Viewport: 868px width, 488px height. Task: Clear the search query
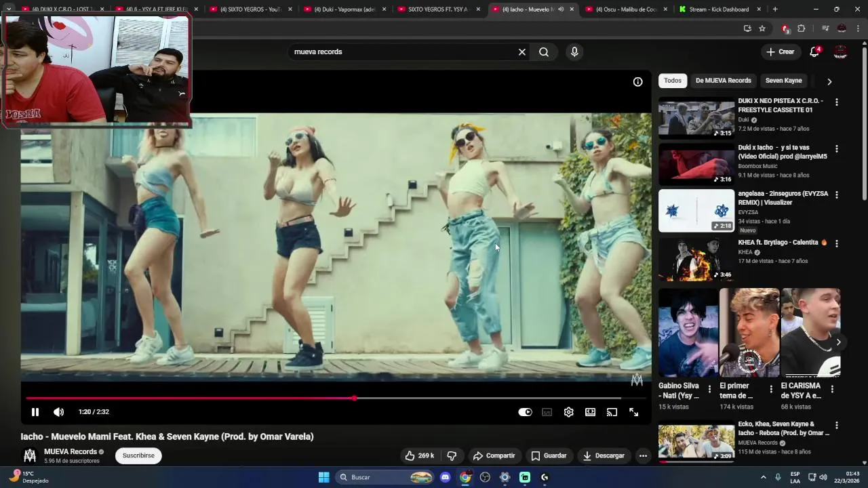click(522, 52)
